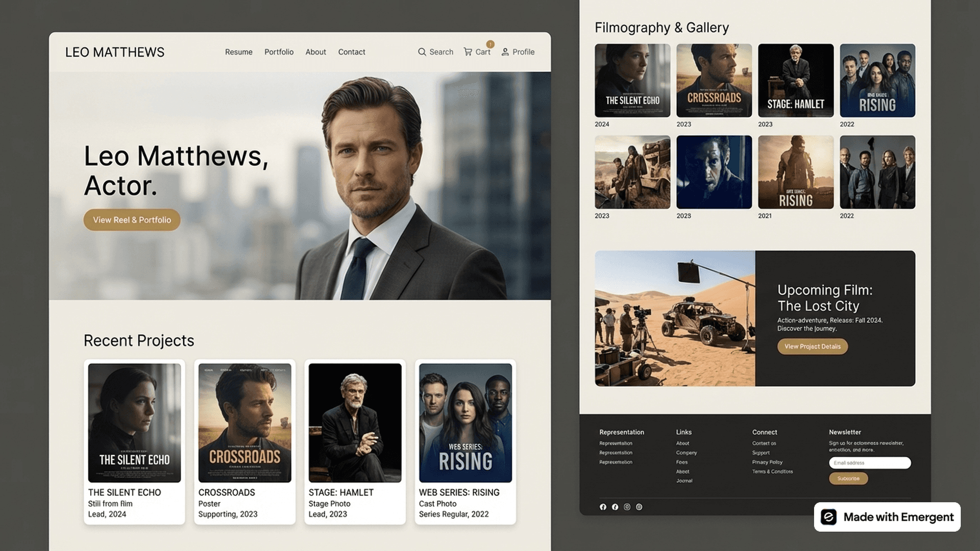Click the Journal link under Links
980x551 pixels.
[x=683, y=481]
